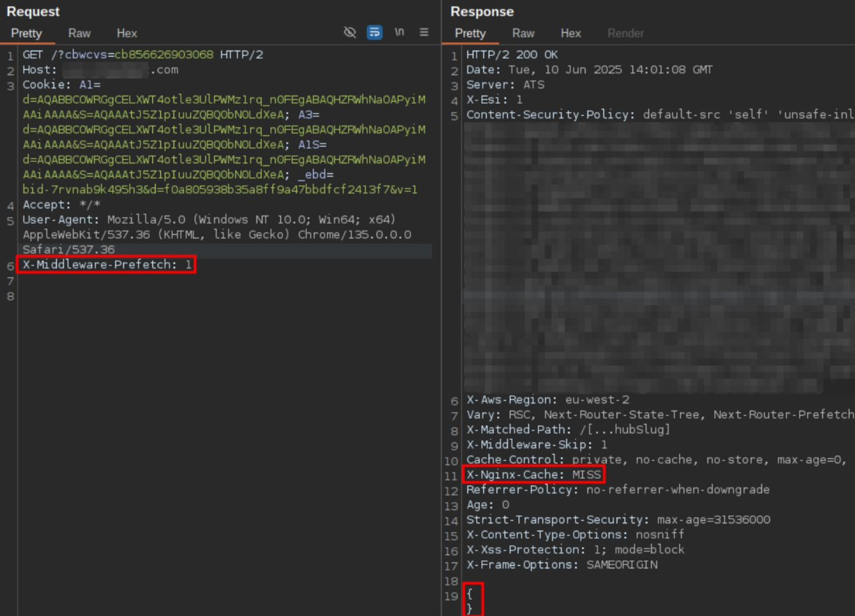This screenshot has width=855, height=616.
Task: Click the Safari/537.36 line in request
Action: tap(68, 250)
